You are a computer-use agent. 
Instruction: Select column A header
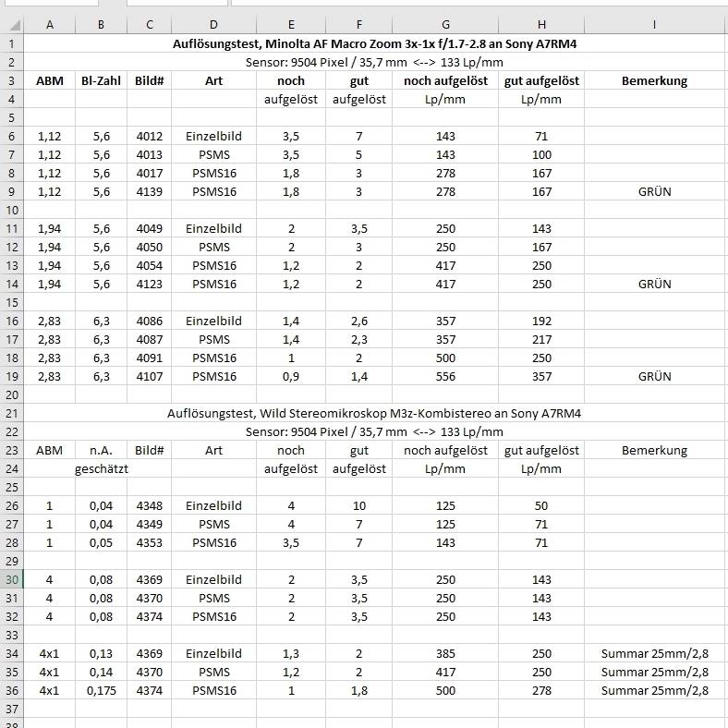tap(50, 24)
